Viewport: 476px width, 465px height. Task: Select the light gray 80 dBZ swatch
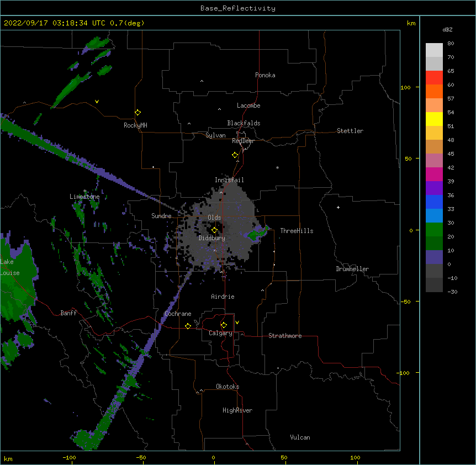[434, 50]
